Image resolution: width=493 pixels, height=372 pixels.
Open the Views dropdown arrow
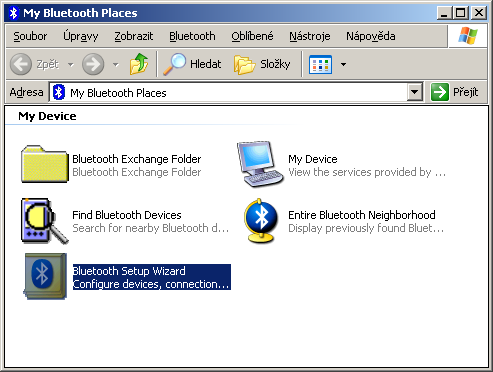(x=343, y=64)
